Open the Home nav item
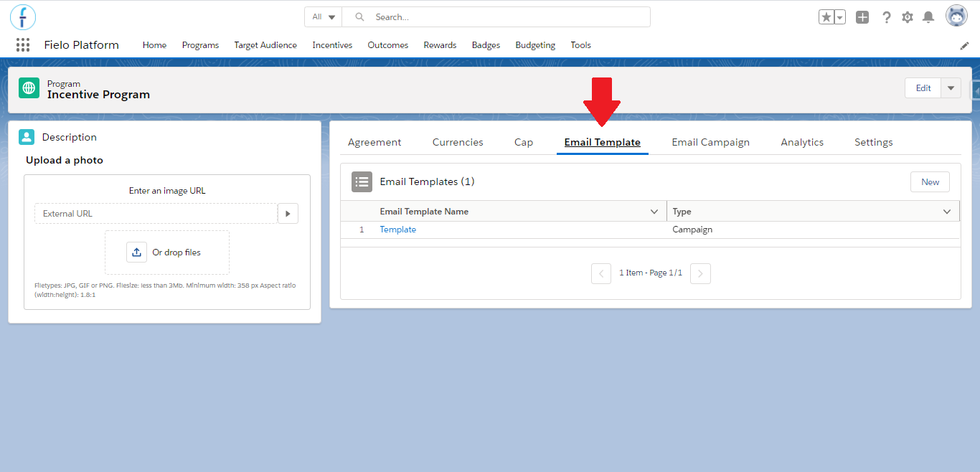This screenshot has width=980, height=472. click(x=154, y=45)
